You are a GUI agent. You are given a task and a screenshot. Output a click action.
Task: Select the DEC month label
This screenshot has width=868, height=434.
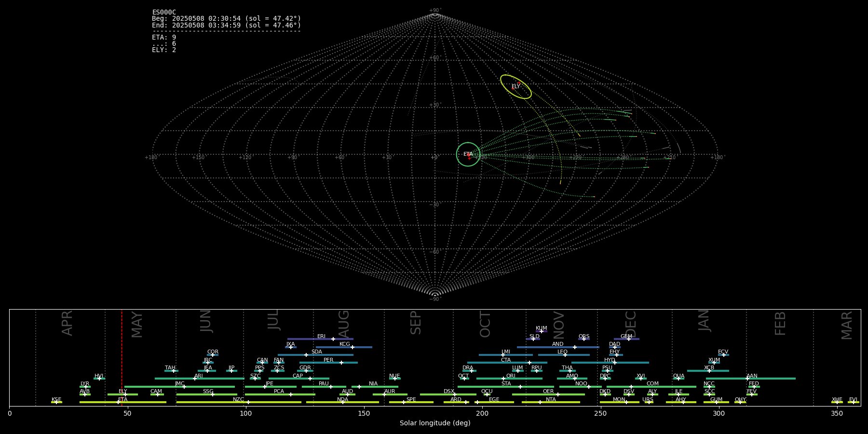click(631, 324)
